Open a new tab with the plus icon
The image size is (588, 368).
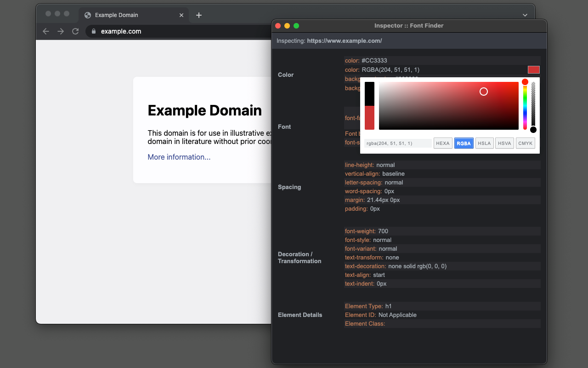tap(198, 15)
